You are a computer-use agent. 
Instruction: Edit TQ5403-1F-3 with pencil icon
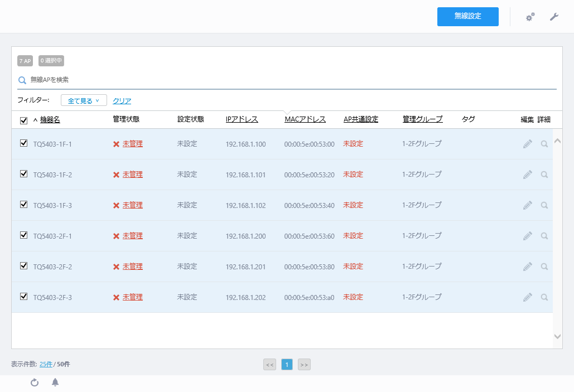pyautogui.click(x=528, y=205)
